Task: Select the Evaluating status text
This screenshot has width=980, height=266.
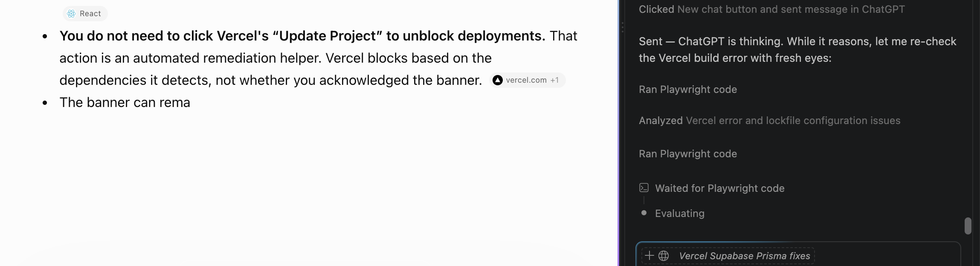Action: tap(679, 214)
